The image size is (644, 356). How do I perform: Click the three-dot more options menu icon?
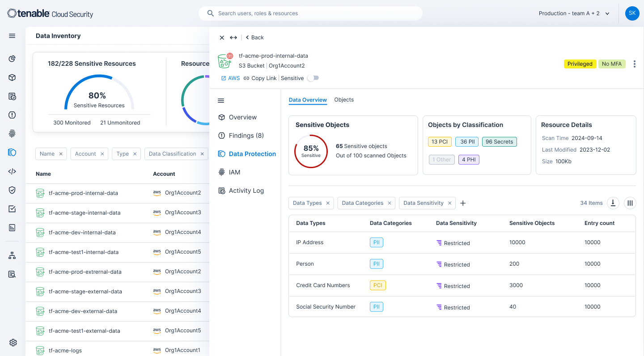pos(634,64)
